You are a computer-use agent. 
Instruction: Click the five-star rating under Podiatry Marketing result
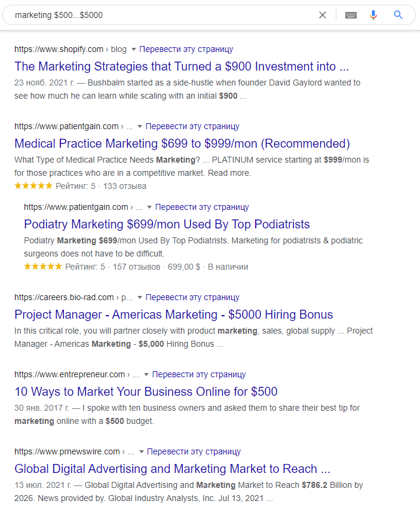pos(43,267)
